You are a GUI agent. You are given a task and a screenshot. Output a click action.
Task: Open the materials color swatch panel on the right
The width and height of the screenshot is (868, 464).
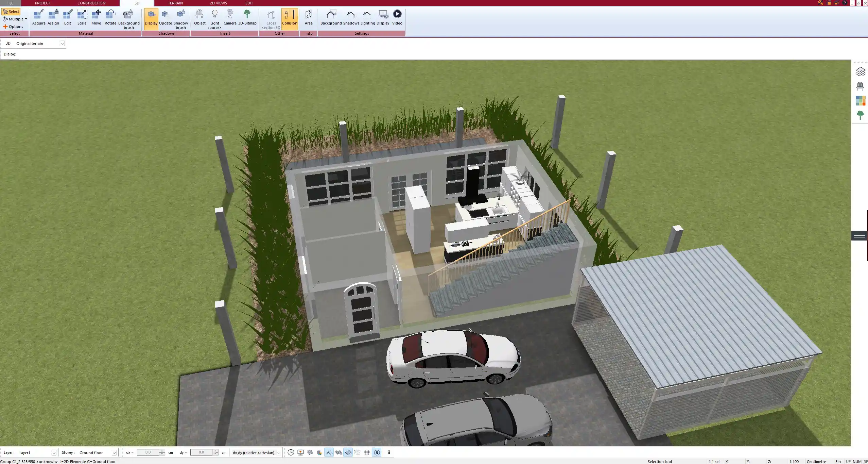coord(860,100)
